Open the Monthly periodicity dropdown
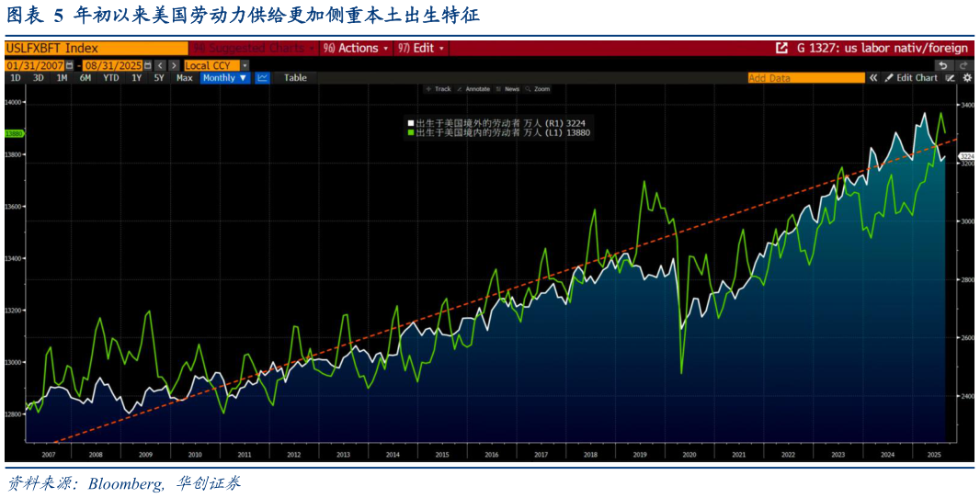This screenshot has height=498, width=980. click(x=225, y=78)
